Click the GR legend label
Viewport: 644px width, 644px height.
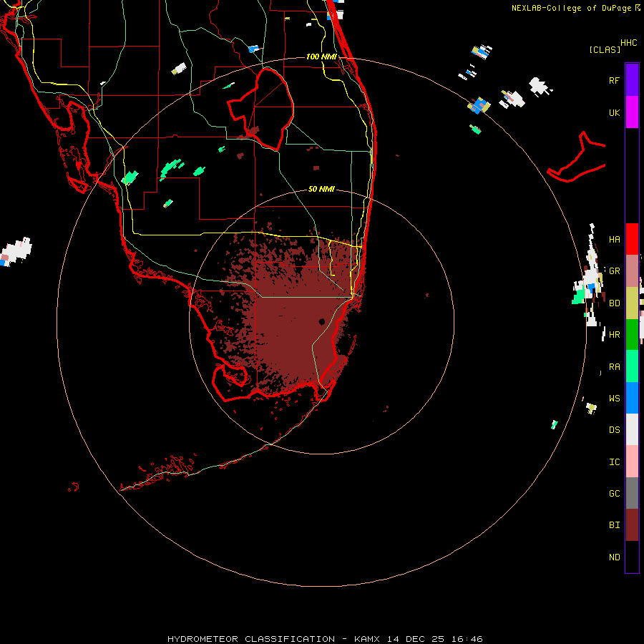pos(614,271)
